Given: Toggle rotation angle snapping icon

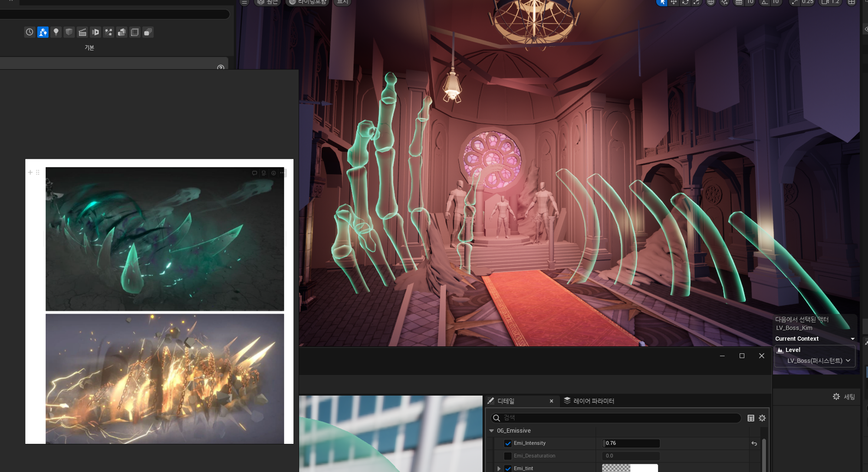Looking at the screenshot, I should (x=765, y=2).
